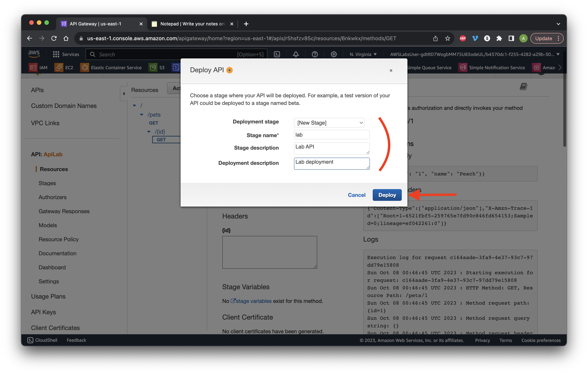Viewport: 588px width, 374px height.
Task: Open the Elastic Container Service shortcut
Action: click(111, 67)
